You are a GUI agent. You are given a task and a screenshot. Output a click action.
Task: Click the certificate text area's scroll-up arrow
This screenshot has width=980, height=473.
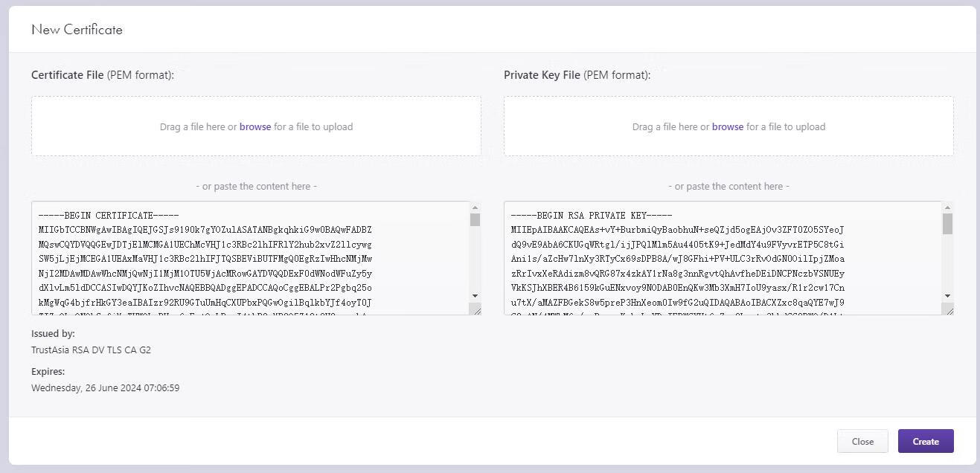pos(475,208)
